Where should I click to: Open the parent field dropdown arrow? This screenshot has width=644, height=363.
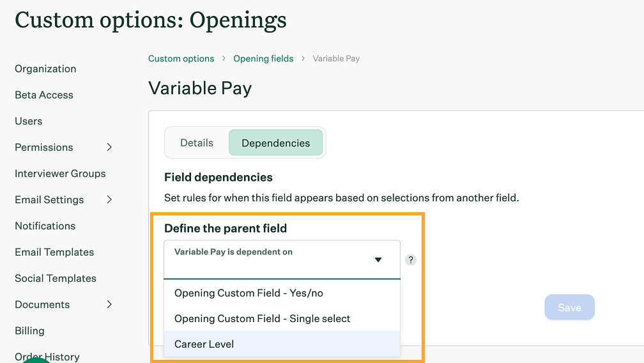[378, 260]
